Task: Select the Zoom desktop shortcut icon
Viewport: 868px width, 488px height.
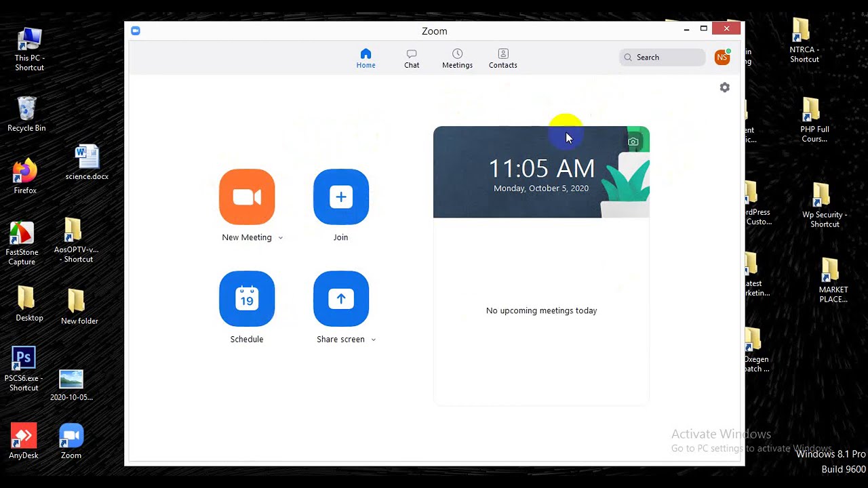Action: (71, 442)
